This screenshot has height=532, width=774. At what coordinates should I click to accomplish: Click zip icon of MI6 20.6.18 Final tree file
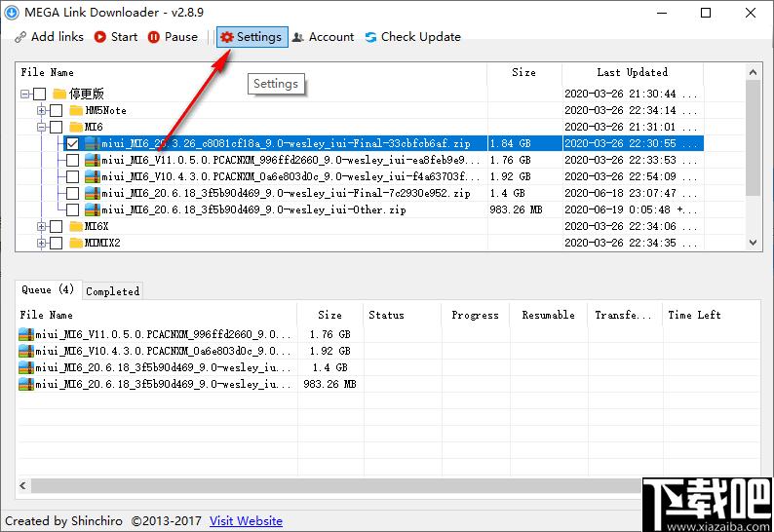pos(93,193)
